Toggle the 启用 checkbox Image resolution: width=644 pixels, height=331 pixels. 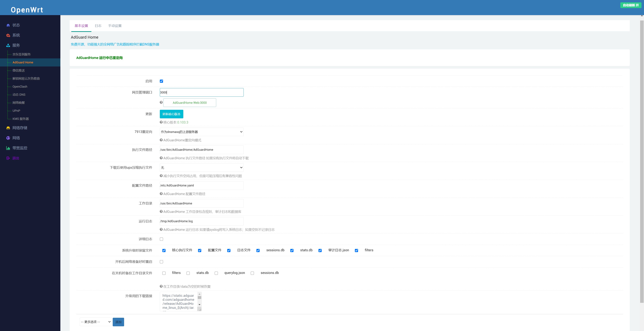(162, 81)
